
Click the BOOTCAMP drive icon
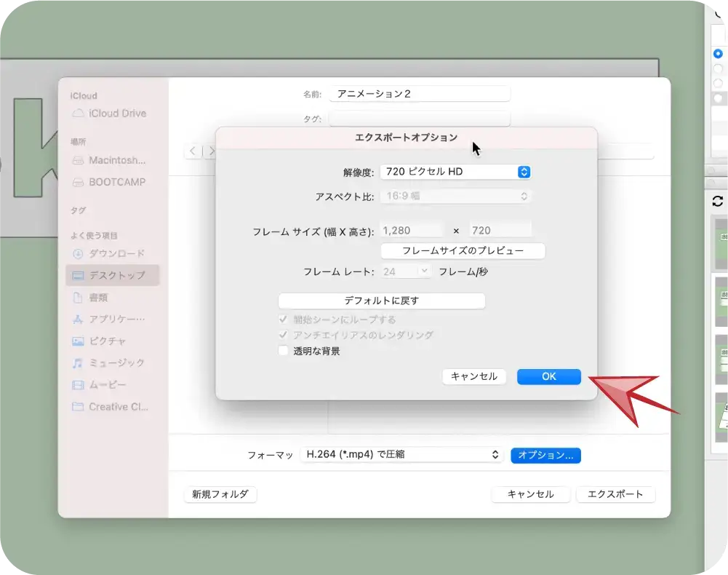78,182
